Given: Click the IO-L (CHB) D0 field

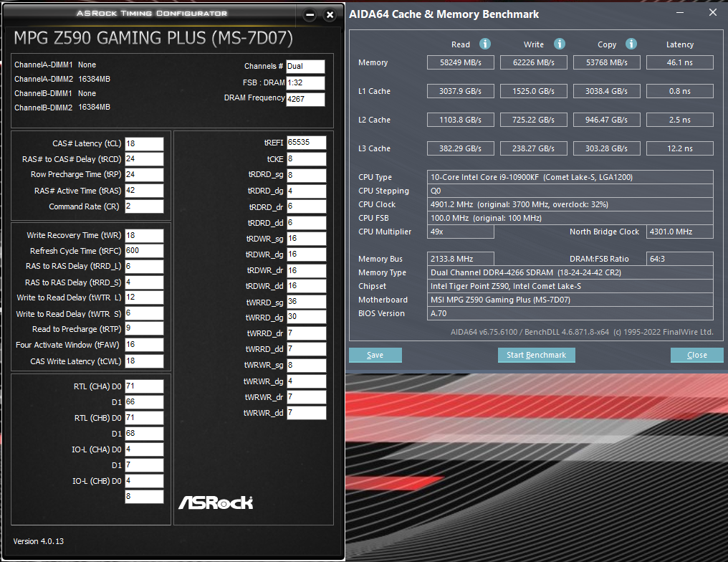Looking at the screenshot, I should 145,481.
